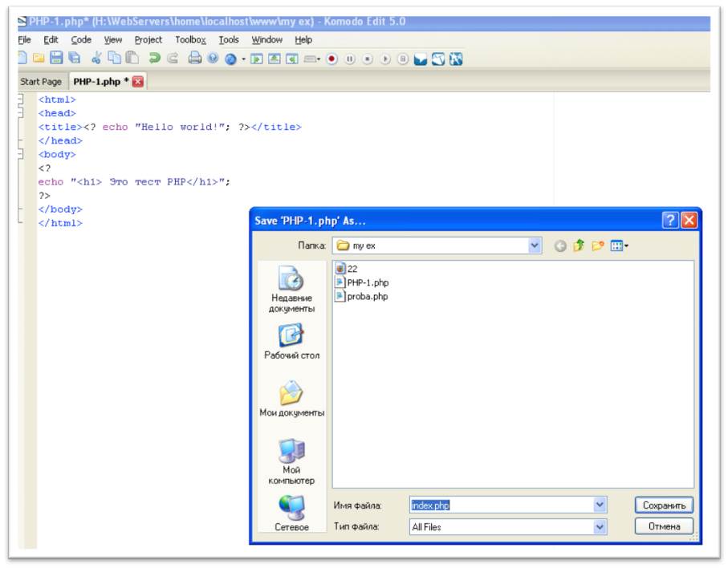Switch to the Start Page tab
Screen dimensions: 728x568
(x=41, y=82)
